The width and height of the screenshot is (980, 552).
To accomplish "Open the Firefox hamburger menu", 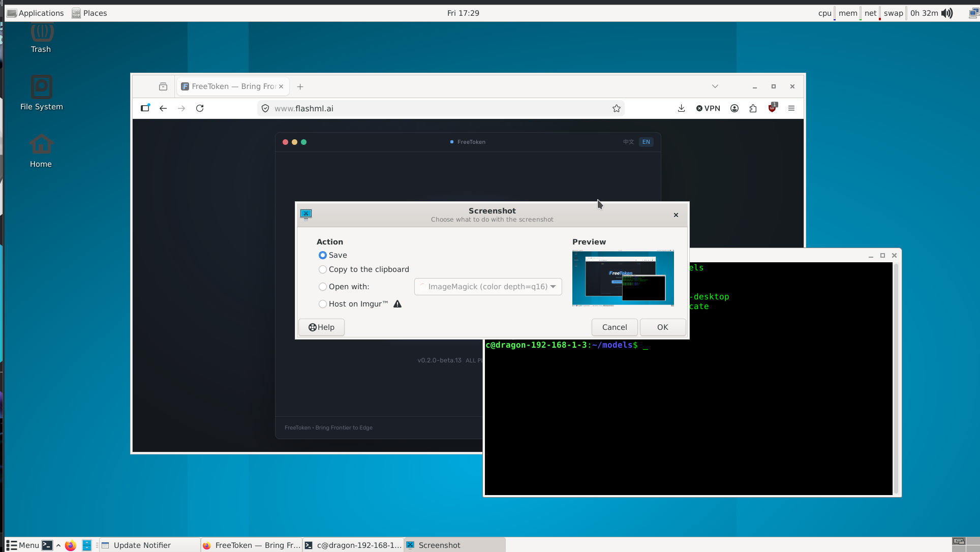I will [x=791, y=108].
